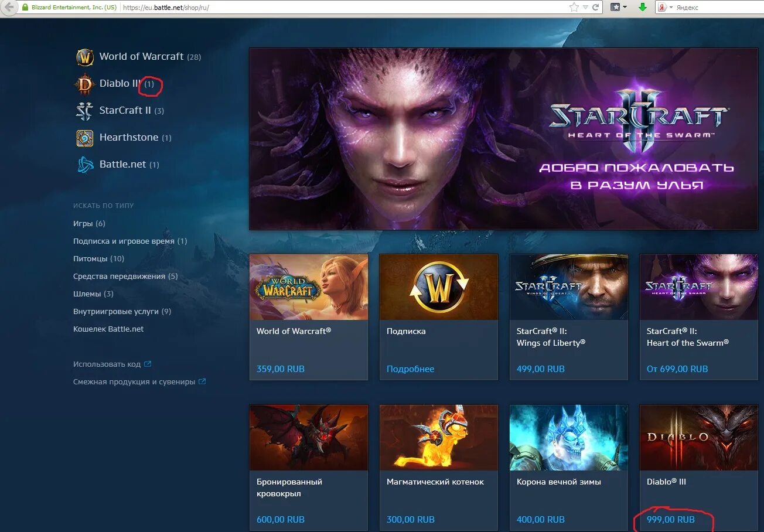Click the 359,00 RUB price
Screen dimensions: 764x532
pos(281,369)
